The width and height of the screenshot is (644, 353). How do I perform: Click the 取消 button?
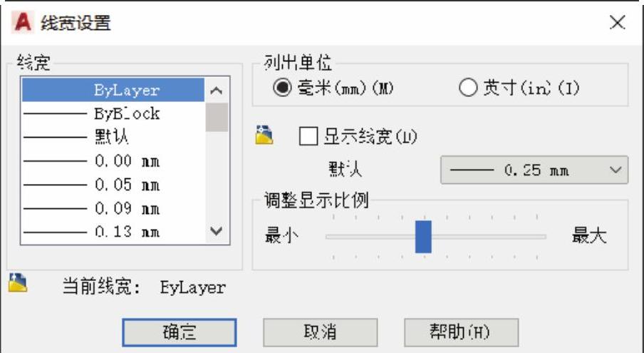click(321, 332)
